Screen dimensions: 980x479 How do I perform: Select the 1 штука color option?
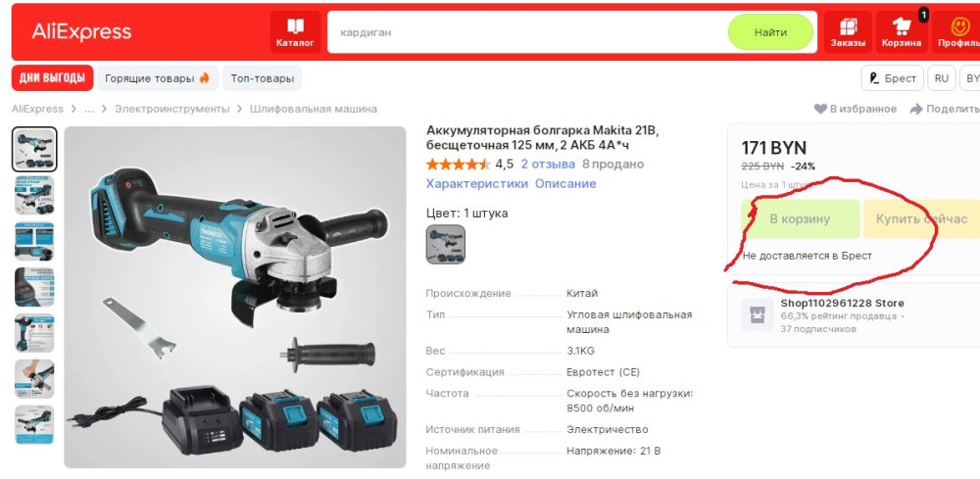pyautogui.click(x=446, y=244)
